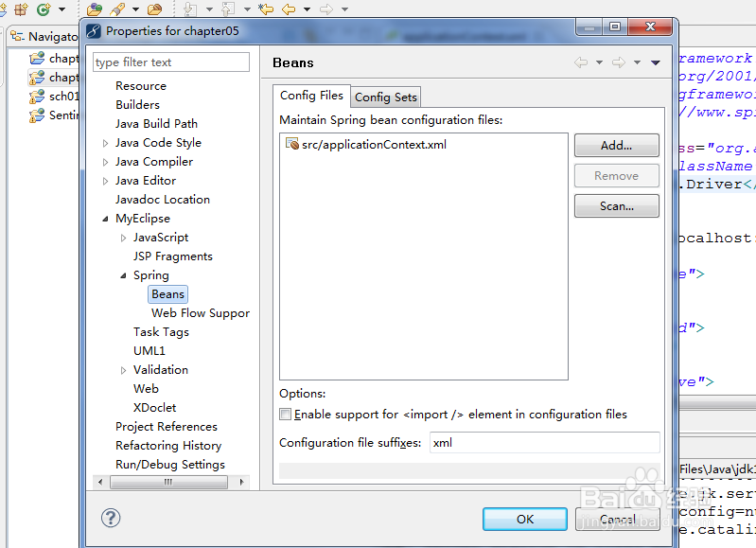Select UML1 page
Screen dimensions: 756x548
(149, 351)
